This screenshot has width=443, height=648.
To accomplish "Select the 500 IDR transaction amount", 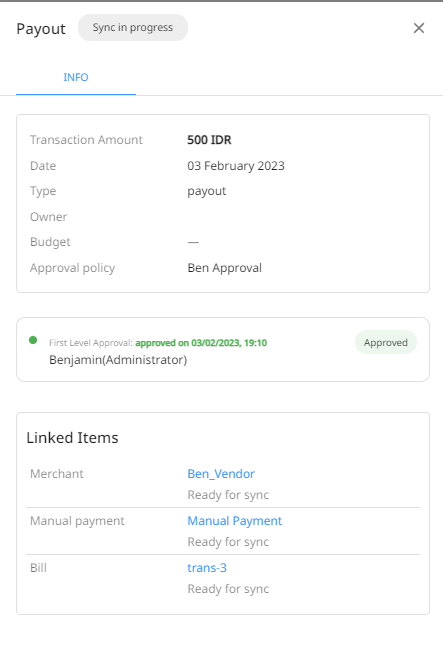I will pos(209,140).
